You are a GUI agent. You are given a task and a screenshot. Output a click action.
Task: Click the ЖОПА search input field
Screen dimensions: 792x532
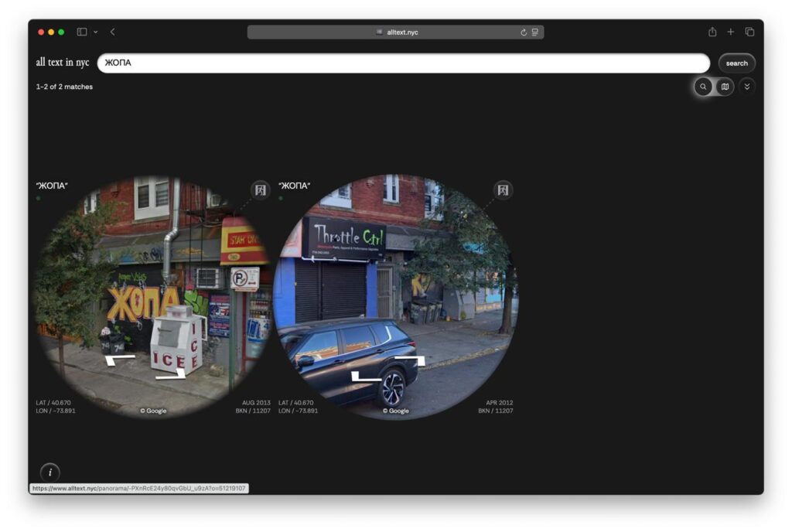pos(403,63)
